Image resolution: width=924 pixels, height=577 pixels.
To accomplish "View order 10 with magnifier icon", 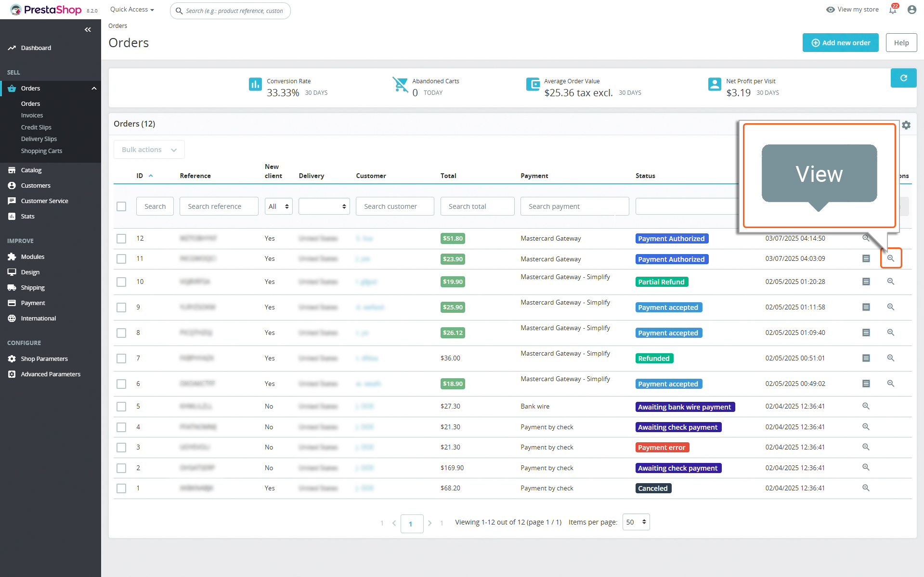I will point(891,282).
